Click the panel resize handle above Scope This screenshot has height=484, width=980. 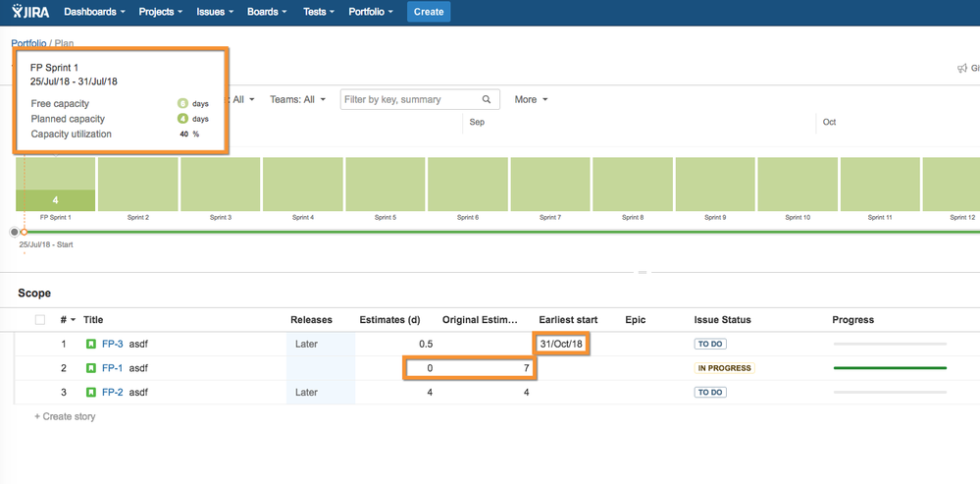tap(642, 273)
